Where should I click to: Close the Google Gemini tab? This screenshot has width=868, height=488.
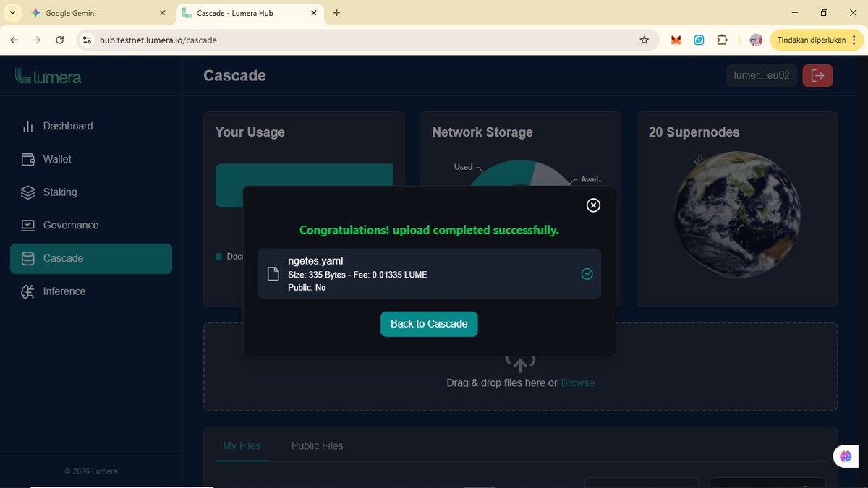[163, 13]
